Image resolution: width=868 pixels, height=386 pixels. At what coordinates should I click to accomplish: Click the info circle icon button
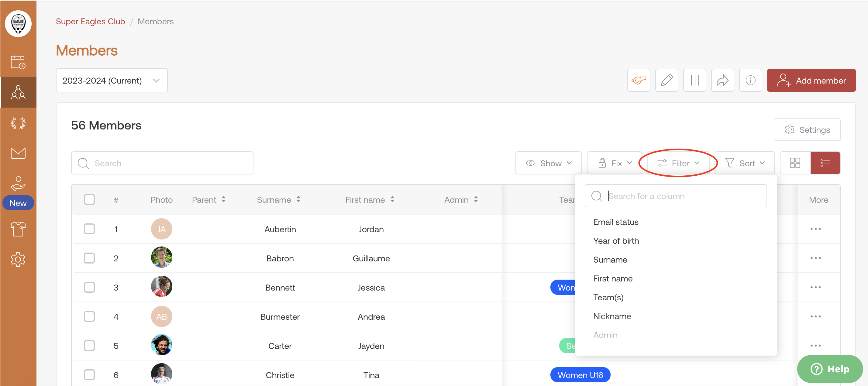(x=750, y=80)
